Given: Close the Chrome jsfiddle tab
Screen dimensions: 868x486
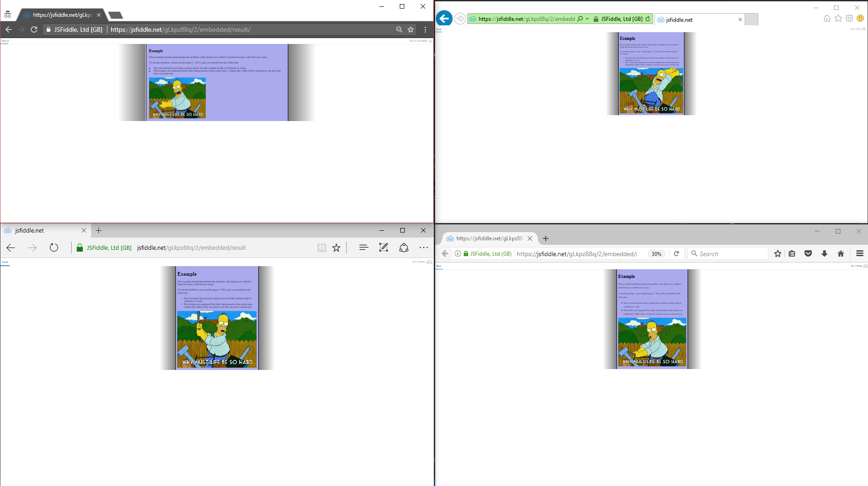Looking at the screenshot, I should 99,15.
